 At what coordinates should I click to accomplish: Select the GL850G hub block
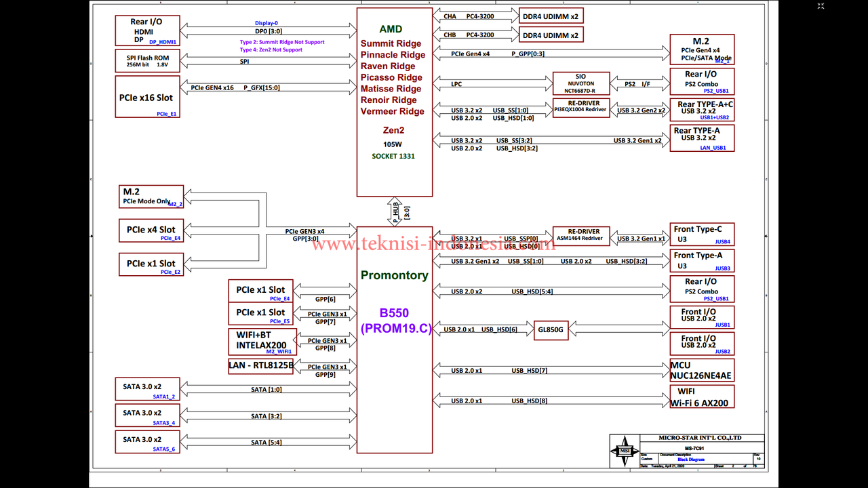(552, 330)
